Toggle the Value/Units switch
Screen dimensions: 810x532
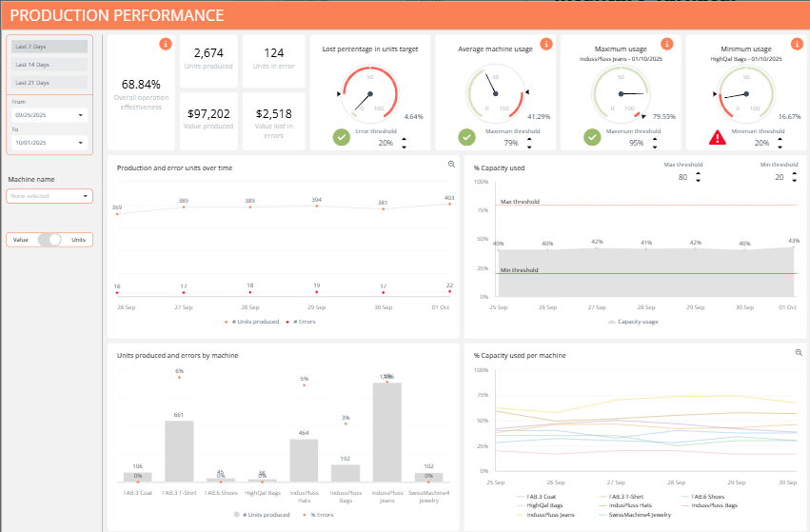(x=50, y=240)
